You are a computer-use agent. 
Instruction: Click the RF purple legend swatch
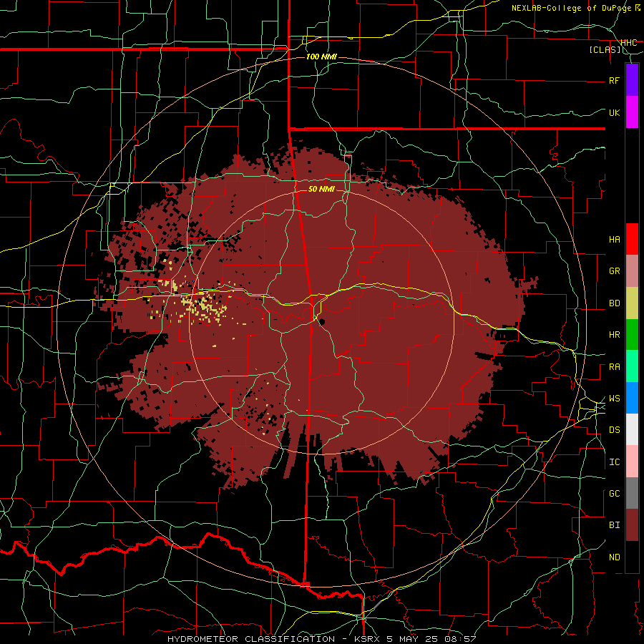coord(632,80)
